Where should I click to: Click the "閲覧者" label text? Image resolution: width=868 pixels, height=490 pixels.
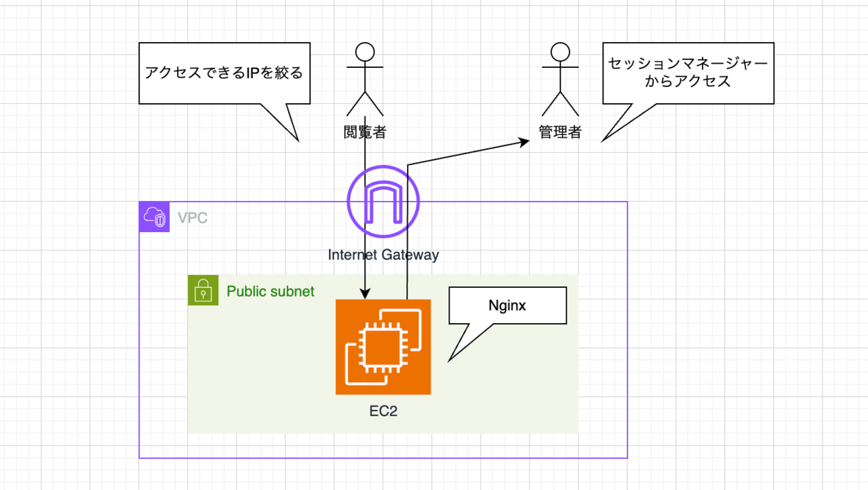[366, 132]
